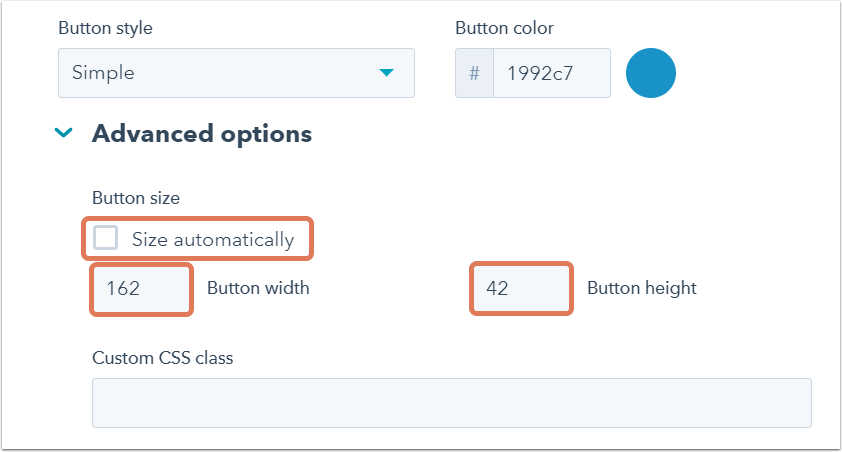Click the Button height field showing 42
Viewport: 842px width, 452px height.
[x=521, y=288]
